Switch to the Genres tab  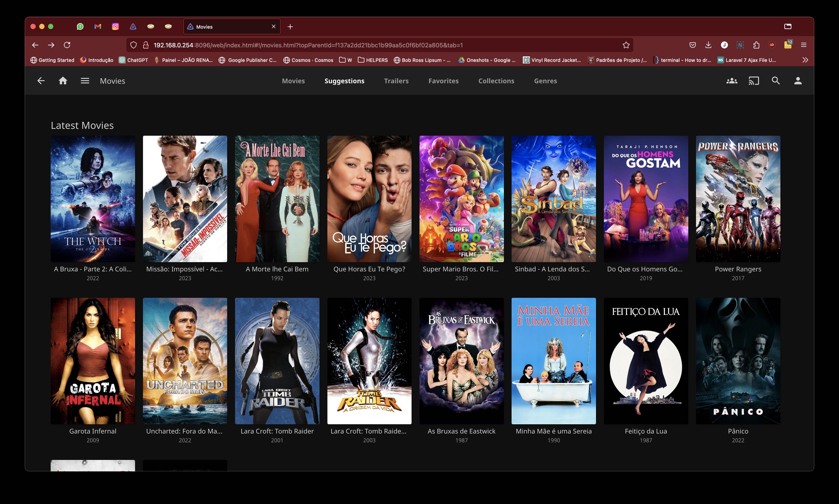point(545,81)
